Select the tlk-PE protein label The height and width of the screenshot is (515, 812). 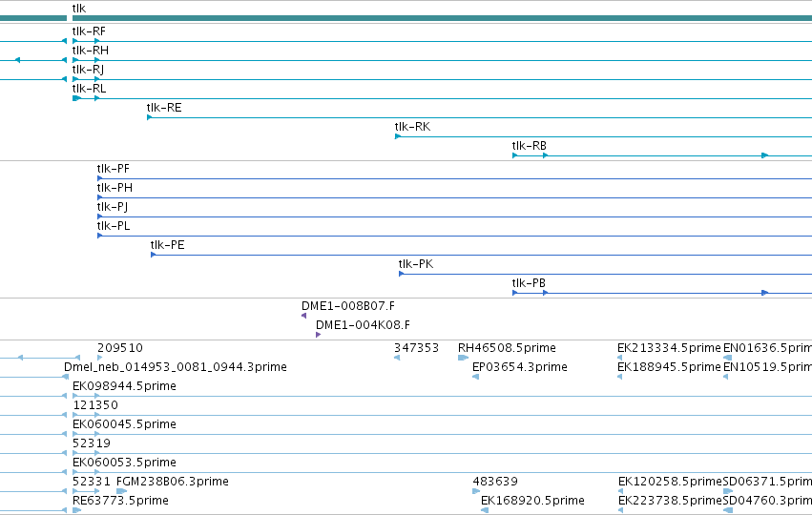pyautogui.click(x=167, y=245)
